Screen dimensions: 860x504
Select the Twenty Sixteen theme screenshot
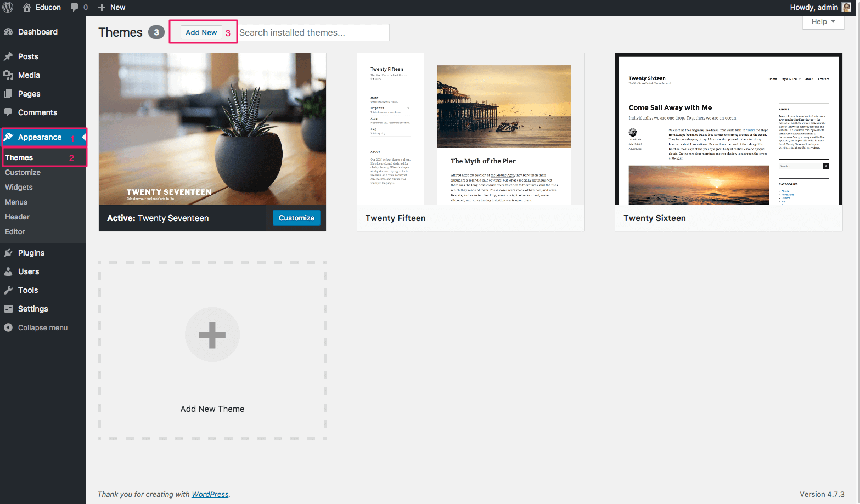729,129
